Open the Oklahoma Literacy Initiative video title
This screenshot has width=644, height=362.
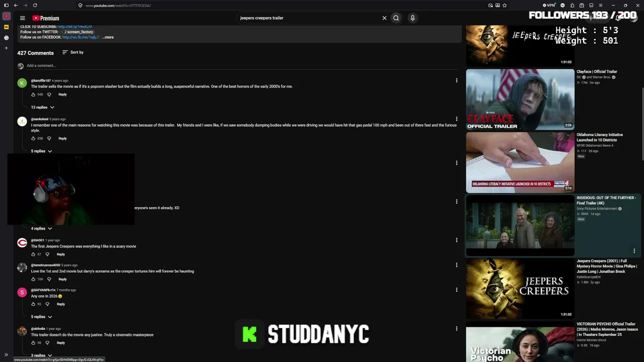600,137
